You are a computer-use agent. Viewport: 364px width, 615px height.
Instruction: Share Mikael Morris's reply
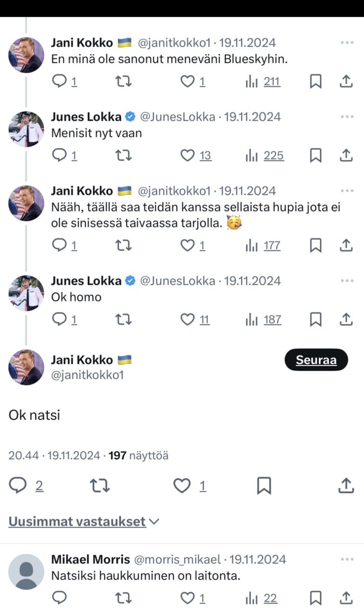(346, 598)
